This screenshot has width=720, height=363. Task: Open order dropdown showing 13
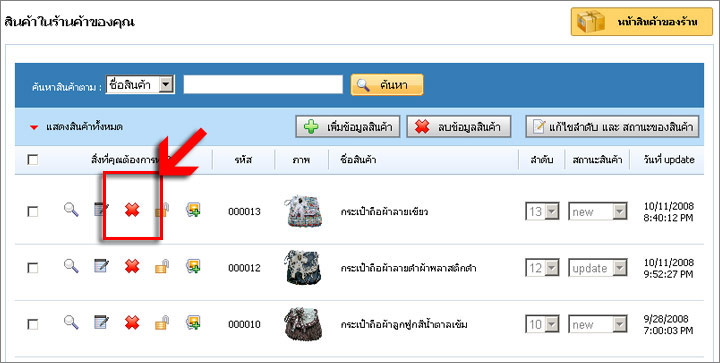coord(542,212)
